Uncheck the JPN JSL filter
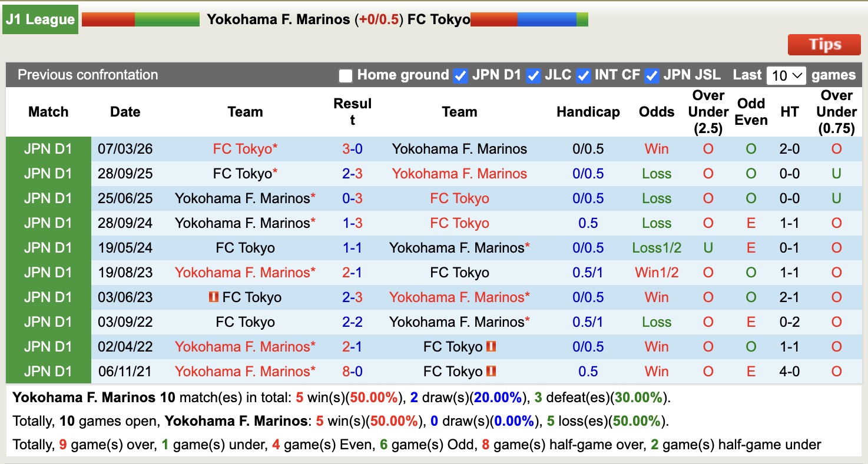Viewport: 868px width, 464px height. (652, 75)
